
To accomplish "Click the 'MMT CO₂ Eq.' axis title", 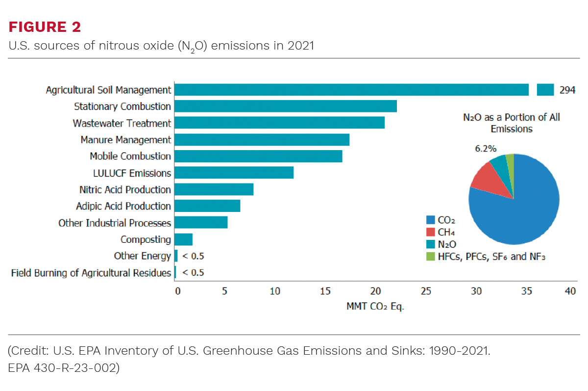I will 375,307.
